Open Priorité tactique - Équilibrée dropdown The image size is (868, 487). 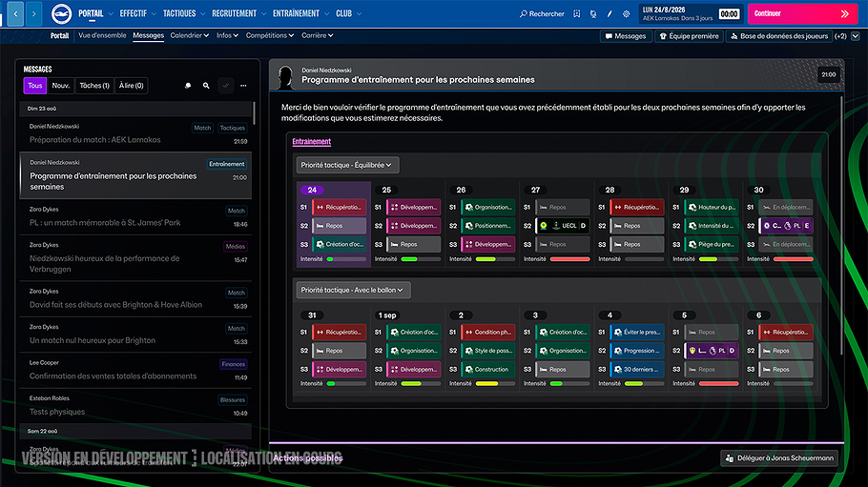tap(347, 165)
